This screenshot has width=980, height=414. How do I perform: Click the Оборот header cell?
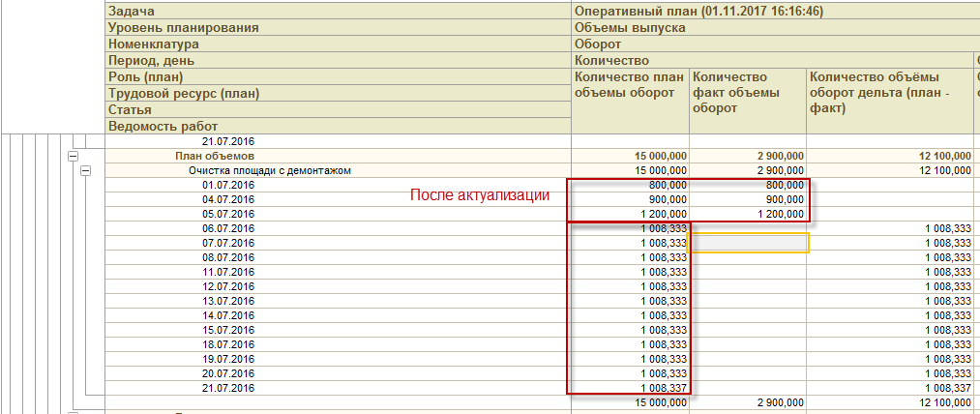click(x=598, y=44)
